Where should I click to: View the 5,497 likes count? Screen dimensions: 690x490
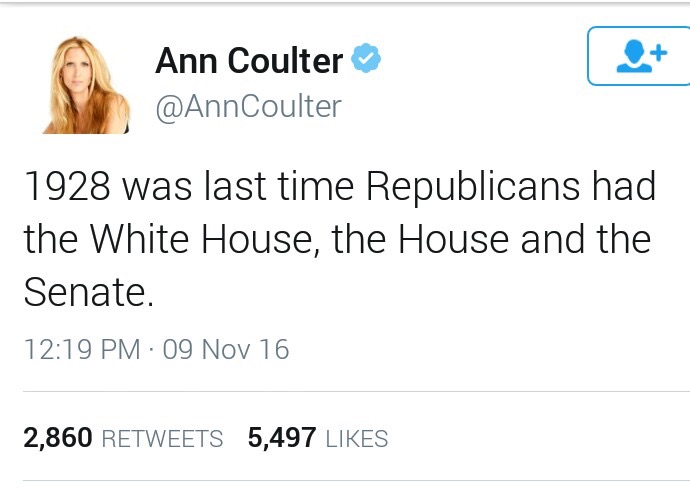pos(282,438)
